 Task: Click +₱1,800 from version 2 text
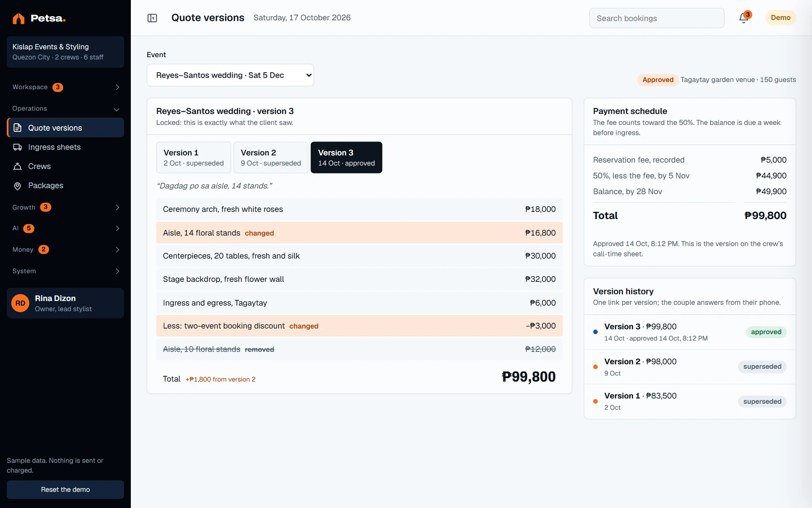coord(220,379)
